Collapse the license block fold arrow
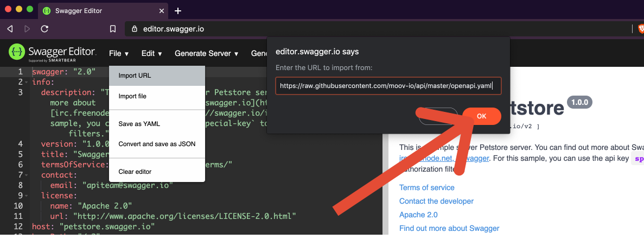This screenshot has height=245, width=644. (26, 195)
